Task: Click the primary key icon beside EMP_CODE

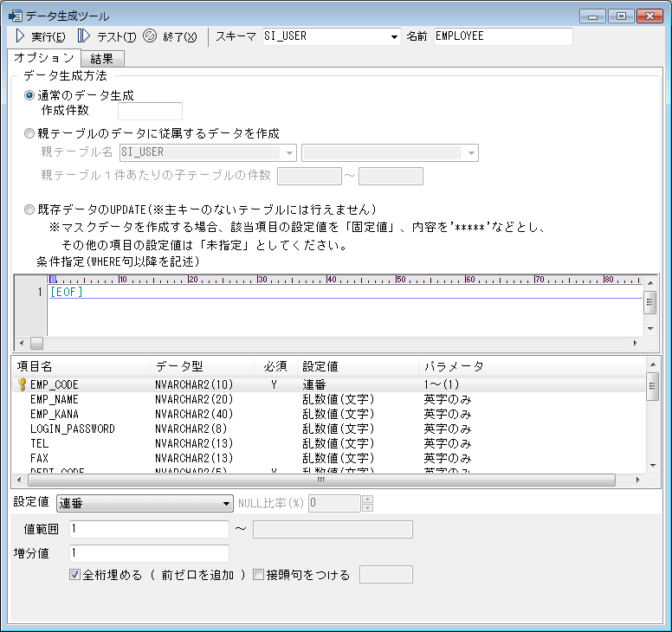Action: 23,384
